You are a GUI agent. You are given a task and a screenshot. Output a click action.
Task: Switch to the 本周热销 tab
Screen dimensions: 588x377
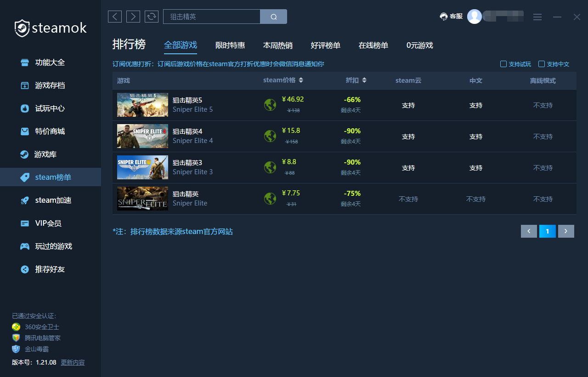point(278,45)
